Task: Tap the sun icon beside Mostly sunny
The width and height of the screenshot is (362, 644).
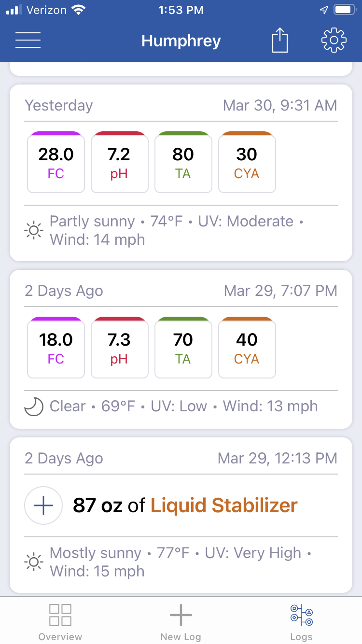Action: pos(34,562)
